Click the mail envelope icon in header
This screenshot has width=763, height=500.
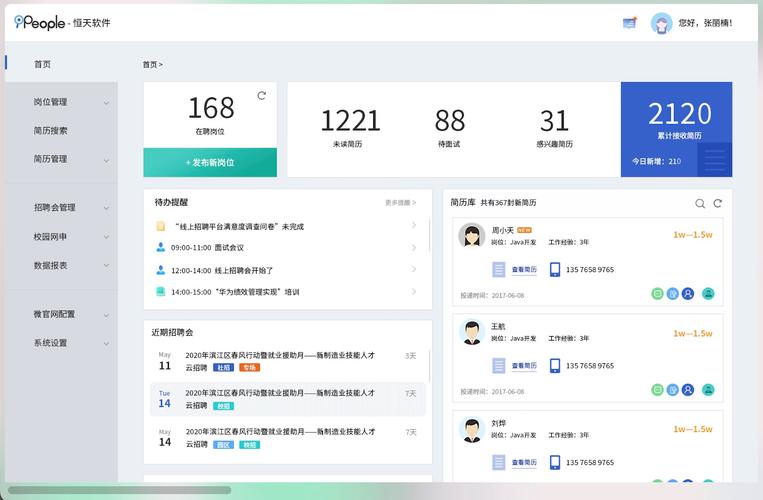click(629, 23)
